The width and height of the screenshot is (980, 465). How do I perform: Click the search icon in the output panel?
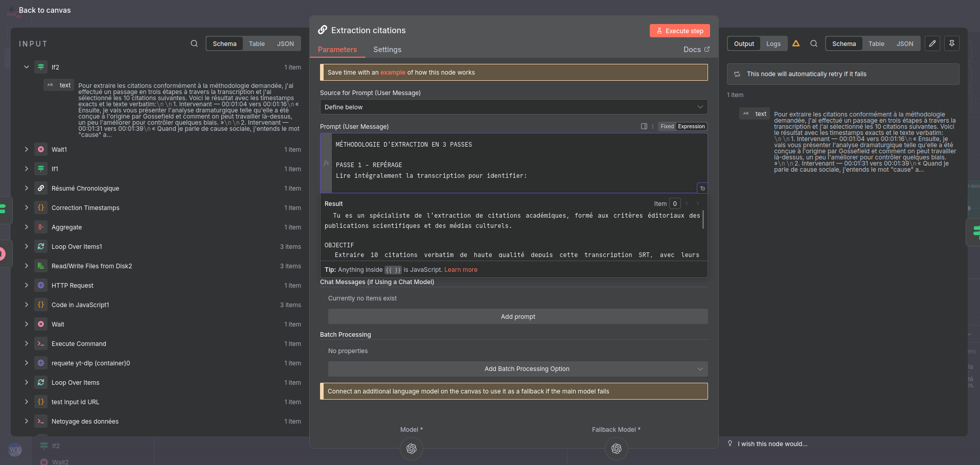(x=814, y=44)
